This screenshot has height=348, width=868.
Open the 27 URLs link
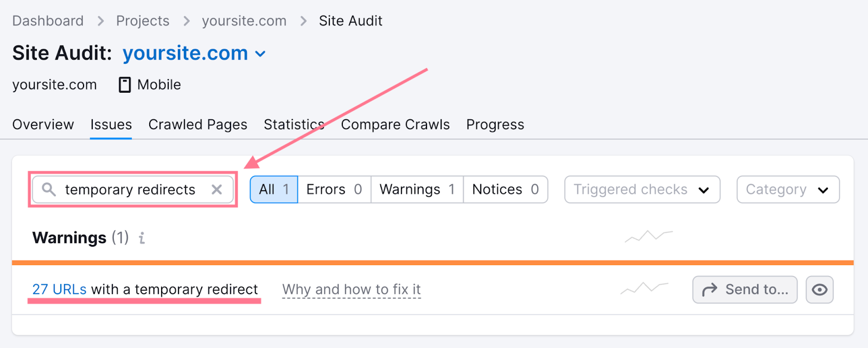[60, 289]
